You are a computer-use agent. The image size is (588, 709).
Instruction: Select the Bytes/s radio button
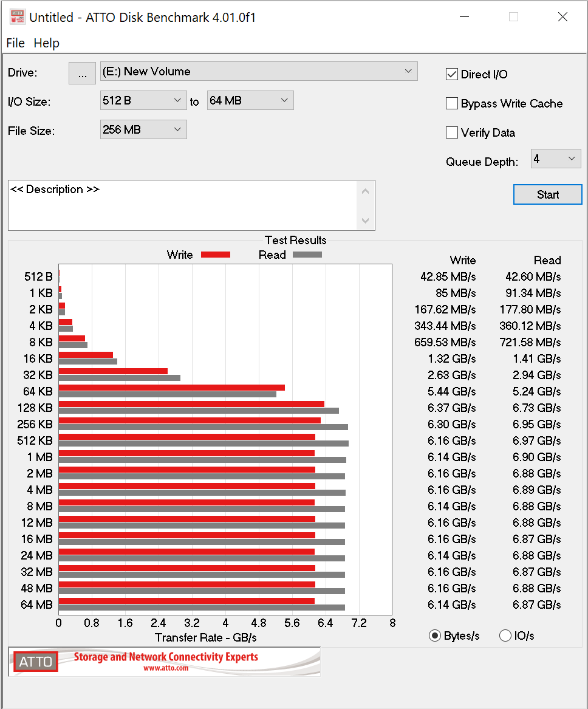coord(435,636)
